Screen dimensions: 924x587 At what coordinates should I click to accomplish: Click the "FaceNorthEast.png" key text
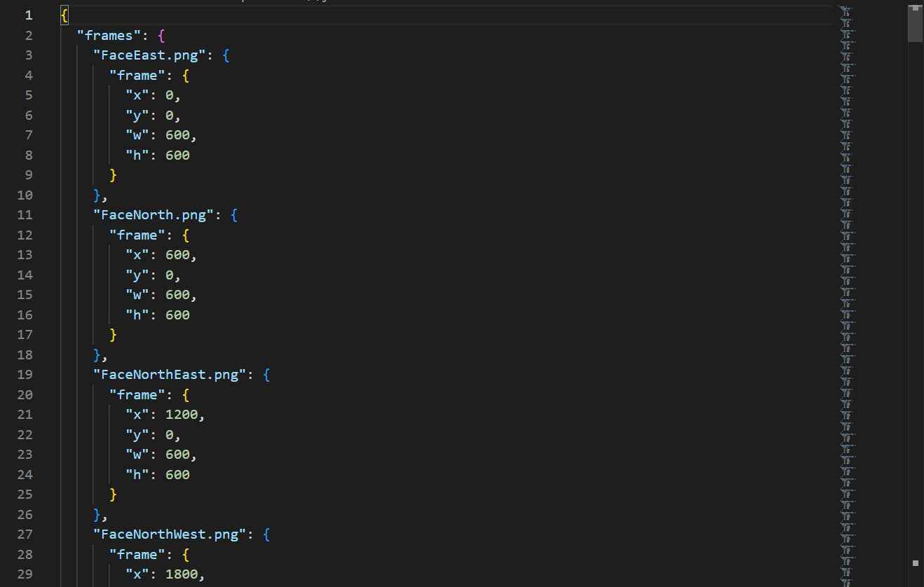[170, 375]
